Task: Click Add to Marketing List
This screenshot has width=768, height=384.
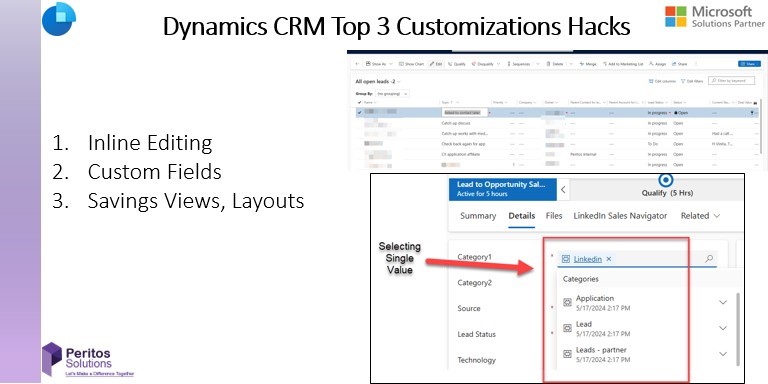Action: point(624,64)
